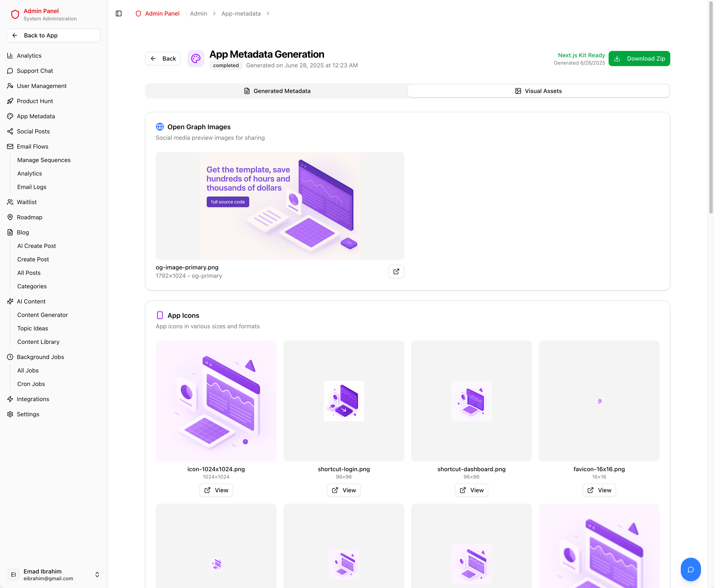Viewport: 714px width, 588px height.
Task: Select the App Metadata palette icon
Action: [10, 116]
